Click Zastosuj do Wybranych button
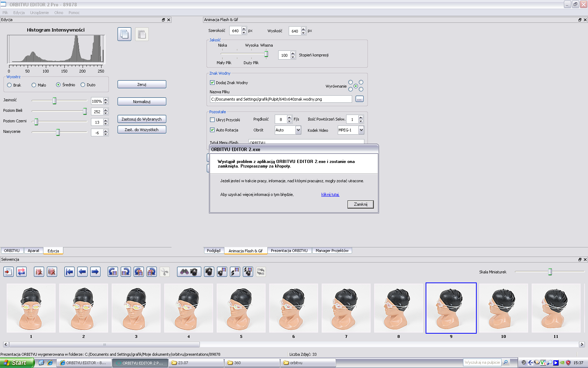 pyautogui.click(x=142, y=119)
